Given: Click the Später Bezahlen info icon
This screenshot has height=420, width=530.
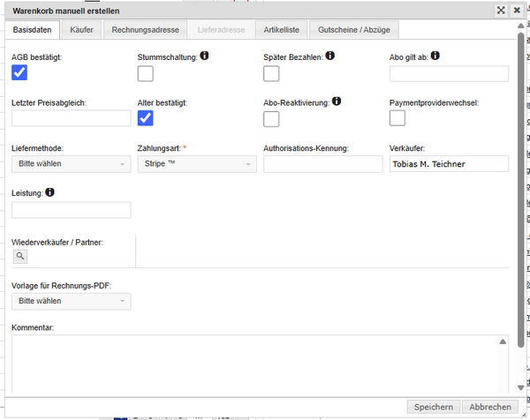Looking at the screenshot, I should point(329,56).
